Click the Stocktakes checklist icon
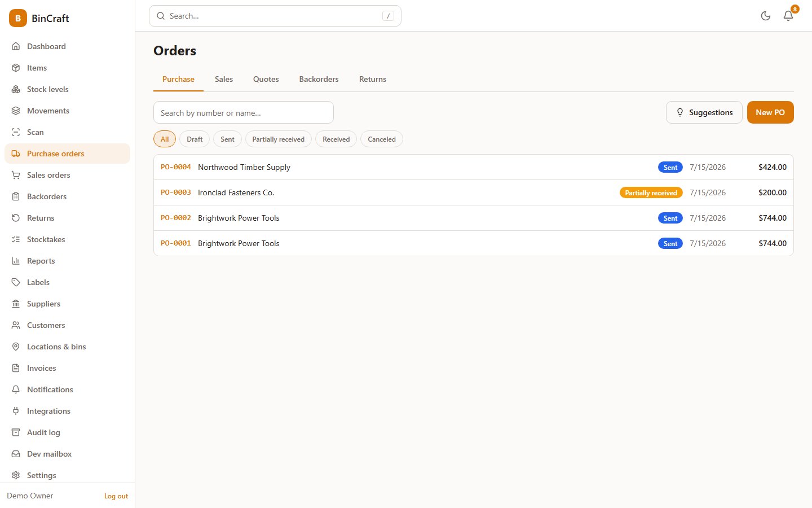The image size is (812, 508). point(16,239)
